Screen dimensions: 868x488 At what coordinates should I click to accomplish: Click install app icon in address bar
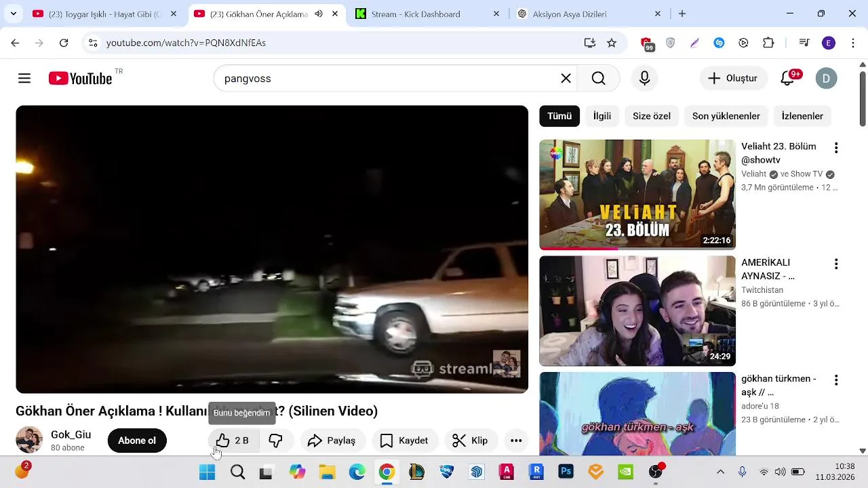pos(590,43)
